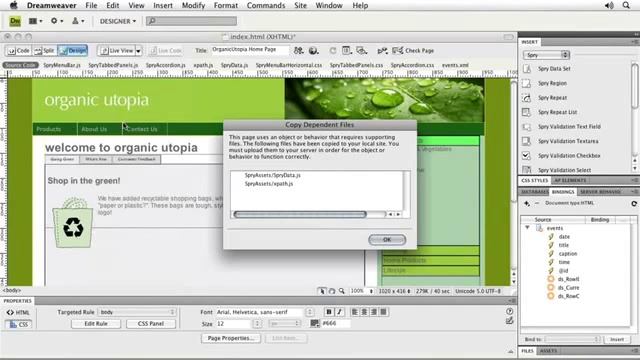This screenshot has width=640, height=360.
Task: Switch to AP ELEMENTS panel tab
Action: coord(570,180)
